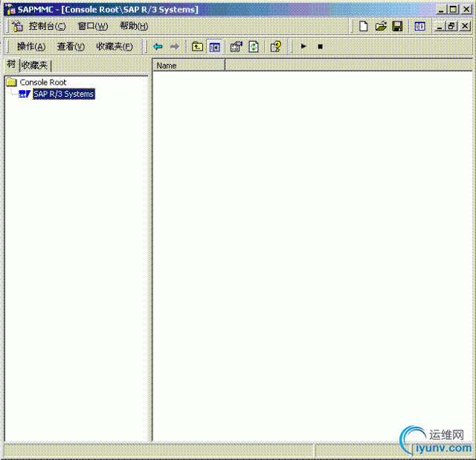Switch to the 收藏夹 tab
This screenshot has height=460, width=476.
(x=34, y=66)
